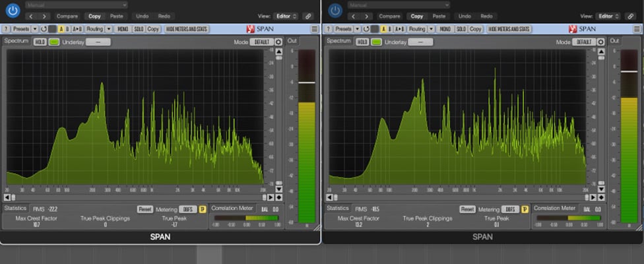Click header Paste button in left window
Screen dimensions: 644x264
[x=117, y=16]
